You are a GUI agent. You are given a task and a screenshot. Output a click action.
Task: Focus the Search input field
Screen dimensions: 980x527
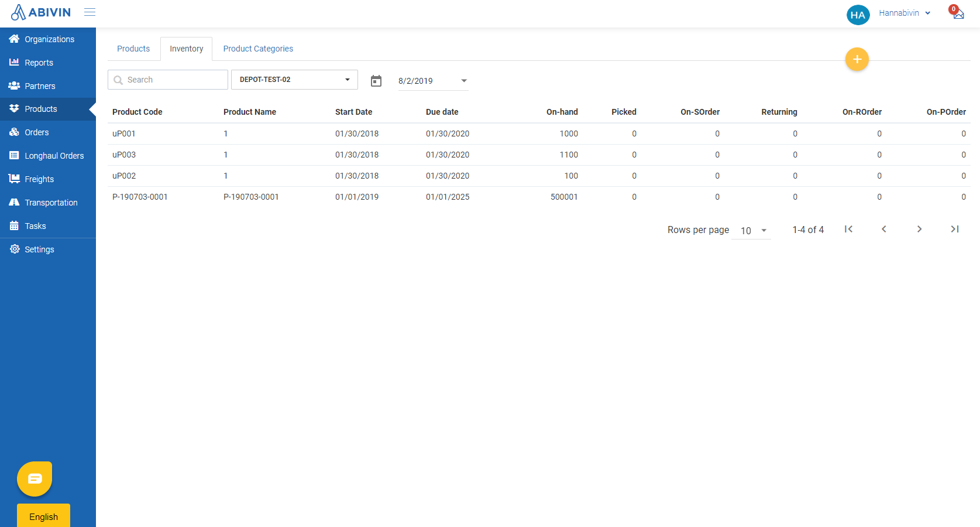168,80
